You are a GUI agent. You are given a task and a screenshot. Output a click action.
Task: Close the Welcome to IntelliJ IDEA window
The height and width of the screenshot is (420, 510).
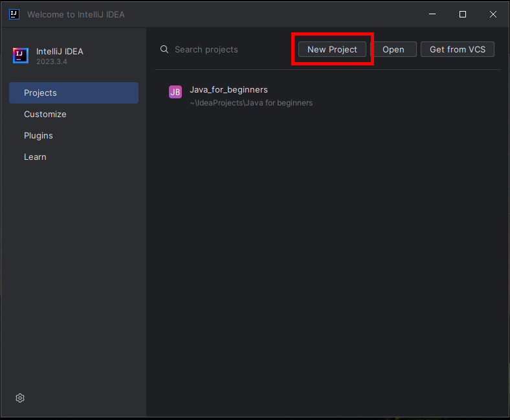tap(493, 14)
